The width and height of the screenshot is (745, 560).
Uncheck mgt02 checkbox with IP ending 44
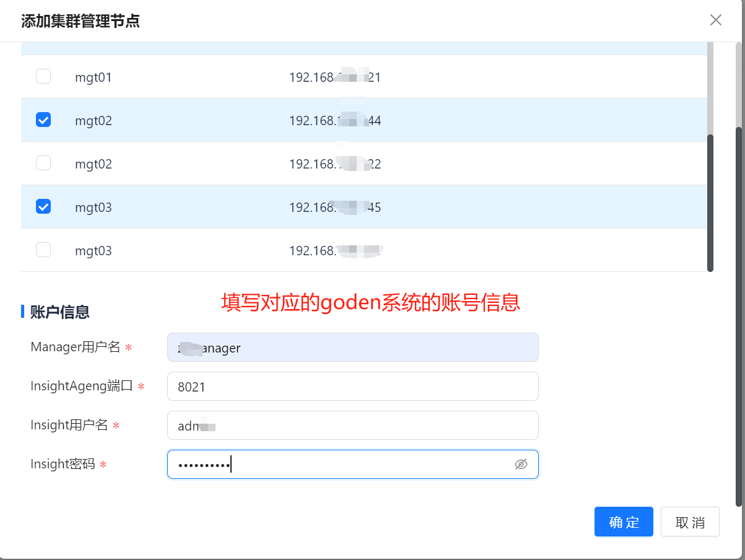pyautogui.click(x=43, y=120)
